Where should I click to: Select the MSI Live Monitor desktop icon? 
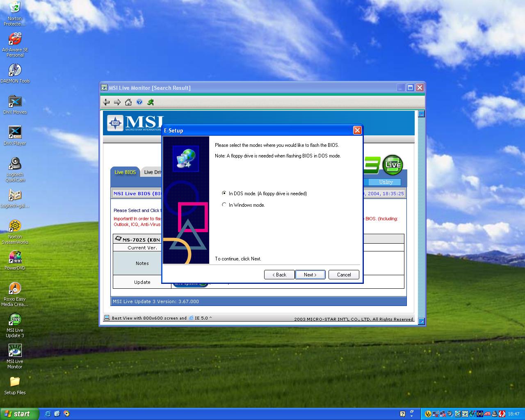click(x=15, y=356)
